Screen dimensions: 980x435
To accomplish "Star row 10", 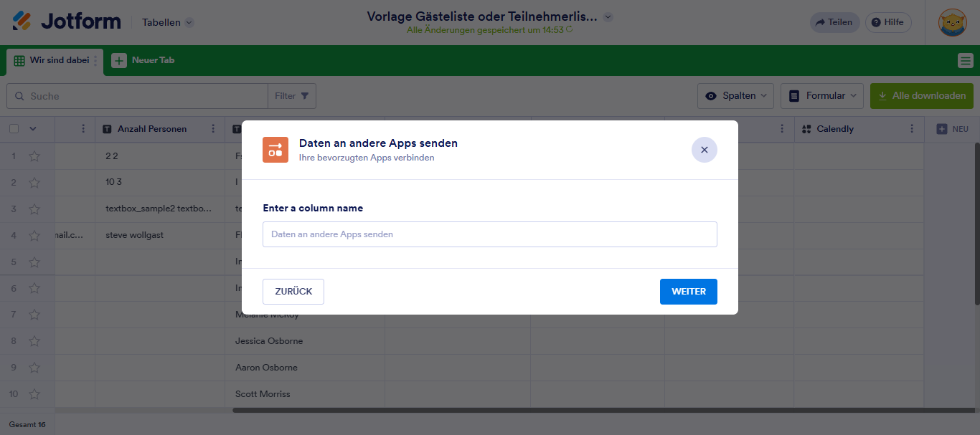I will pos(34,394).
